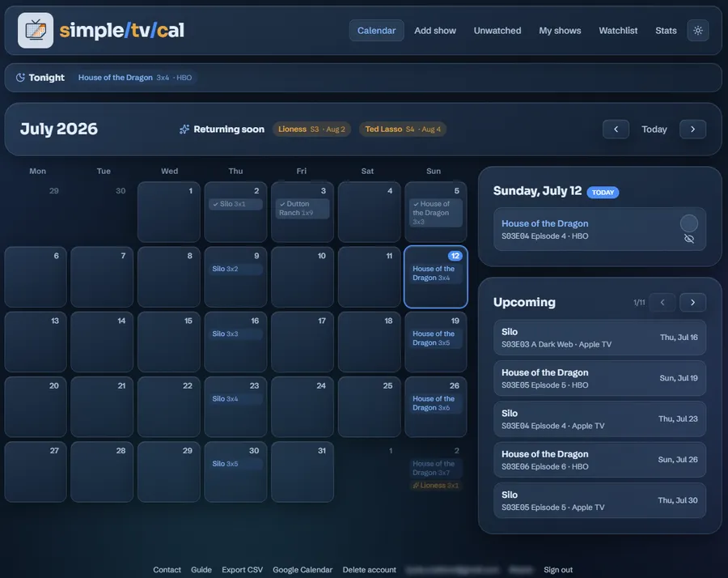Hide House of the Dragon with eye-slash icon
The image size is (728, 578).
tap(689, 239)
